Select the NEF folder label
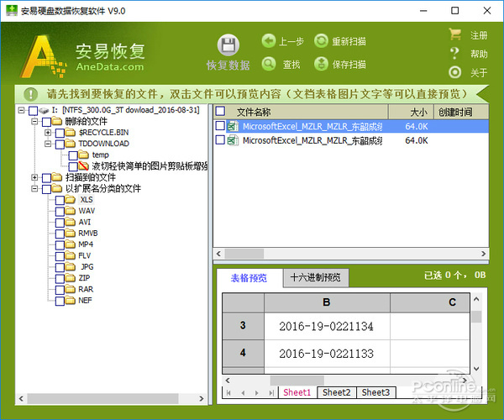The width and height of the screenshot is (504, 420). 85,301
